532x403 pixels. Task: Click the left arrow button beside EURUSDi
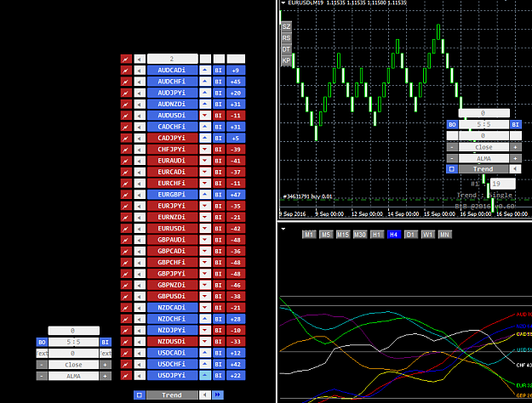140,229
